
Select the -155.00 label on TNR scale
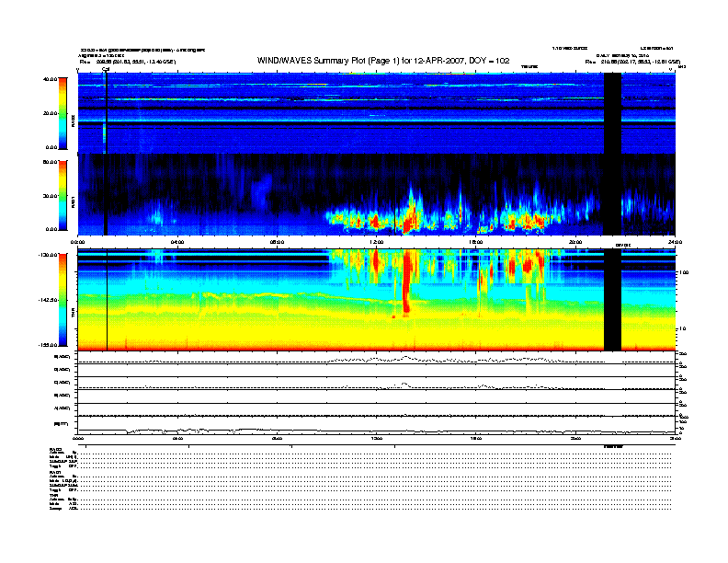pyautogui.click(x=48, y=345)
